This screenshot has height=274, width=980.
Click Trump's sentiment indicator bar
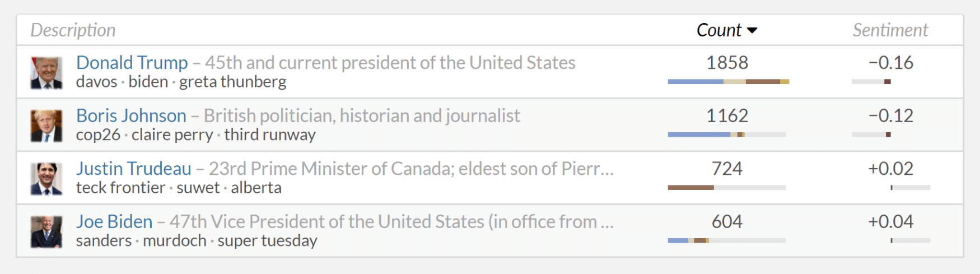coord(871,82)
